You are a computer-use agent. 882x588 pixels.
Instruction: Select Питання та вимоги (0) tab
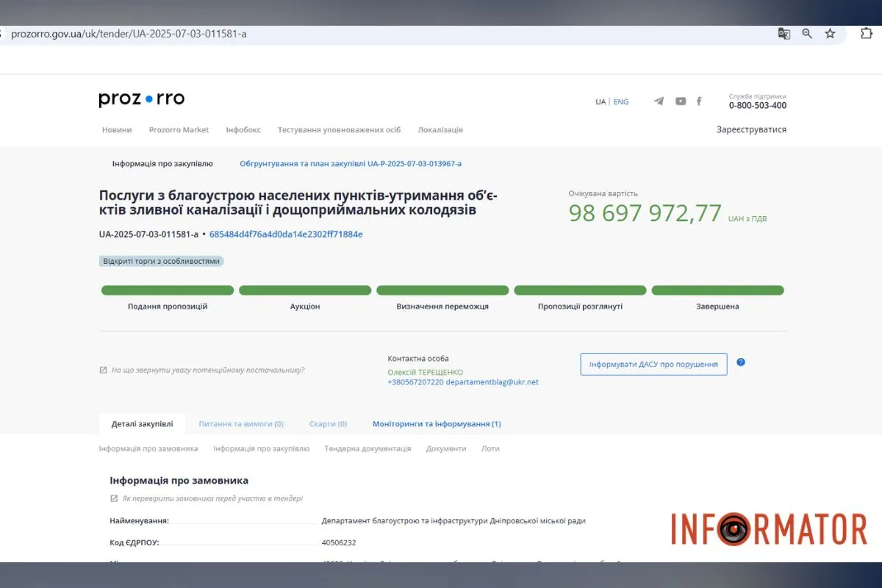(241, 424)
